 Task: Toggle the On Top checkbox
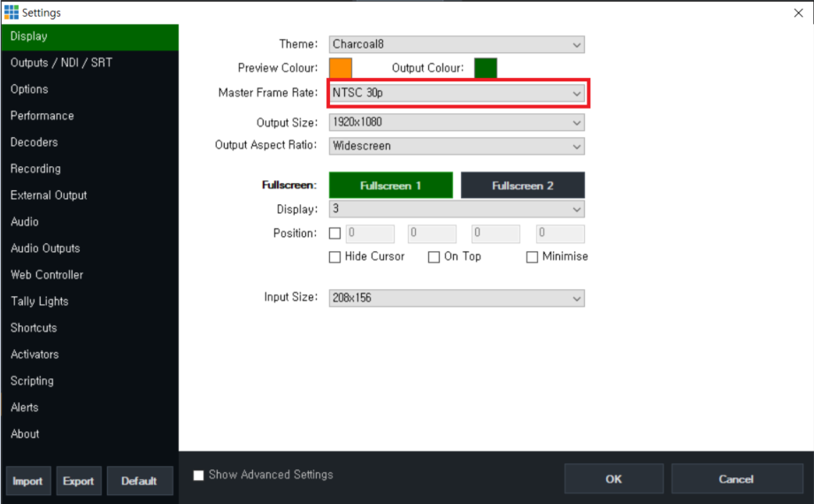434,257
